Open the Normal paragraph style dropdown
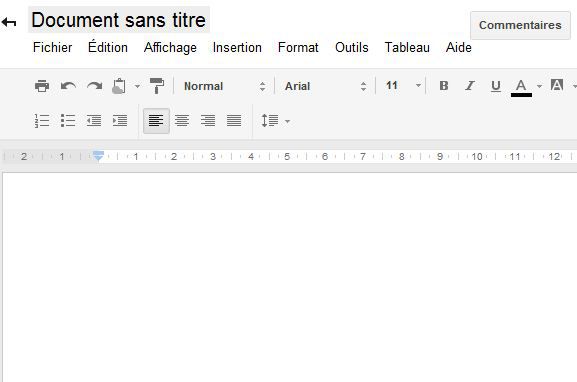The image size is (577, 382). click(224, 86)
